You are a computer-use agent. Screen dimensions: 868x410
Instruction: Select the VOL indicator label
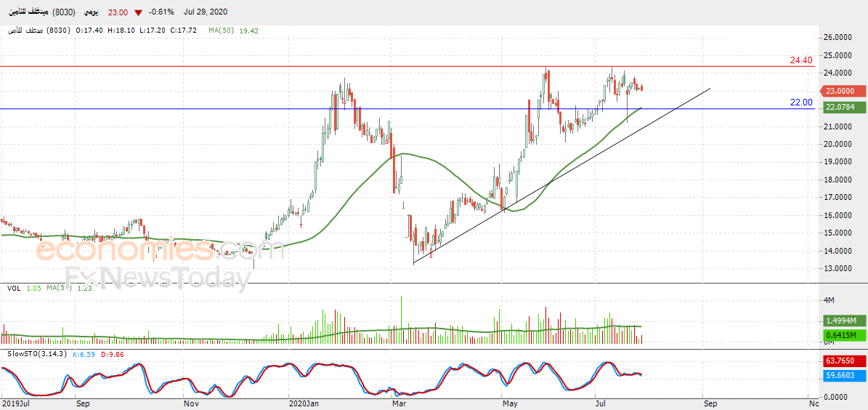click(x=15, y=288)
